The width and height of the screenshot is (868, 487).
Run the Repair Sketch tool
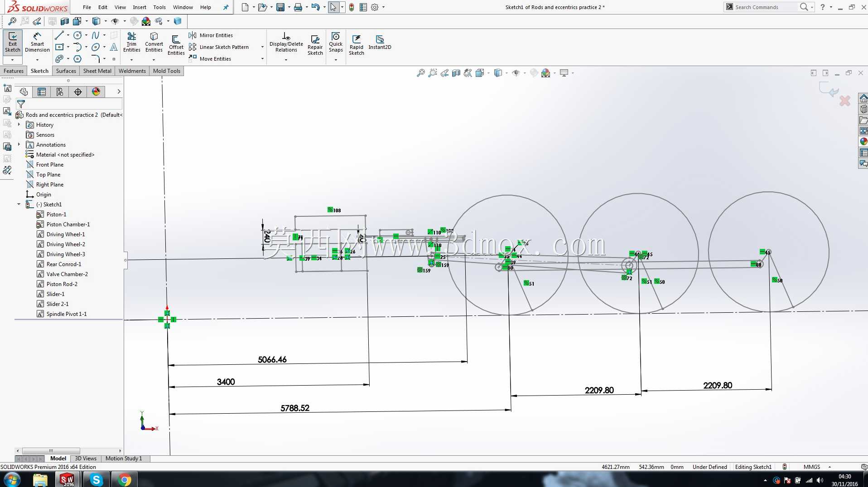[315, 45]
